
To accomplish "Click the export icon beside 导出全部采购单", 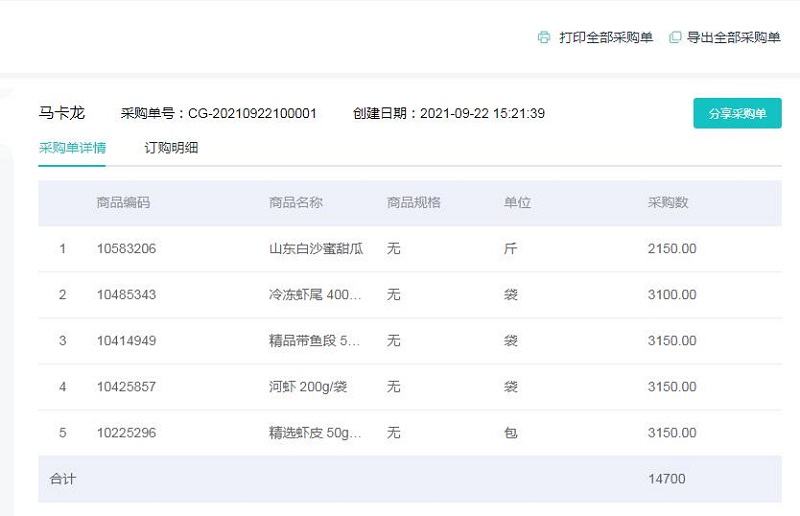I will coord(675,37).
